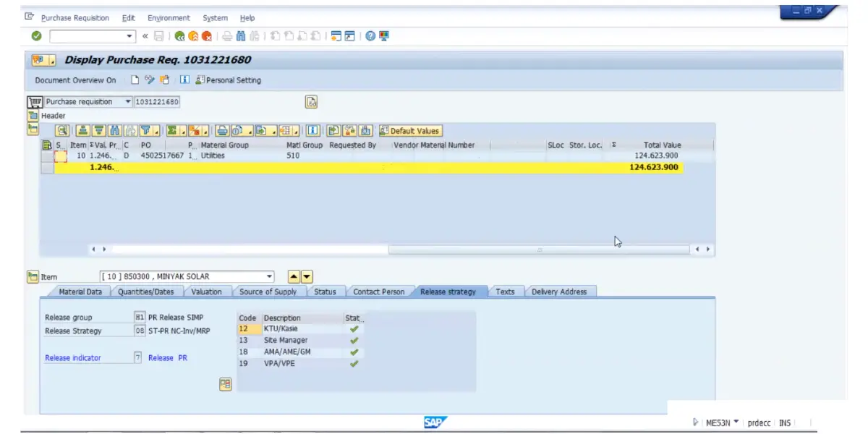Click the green Sum total icon in grid
The height and width of the screenshot is (434, 868).
click(172, 131)
